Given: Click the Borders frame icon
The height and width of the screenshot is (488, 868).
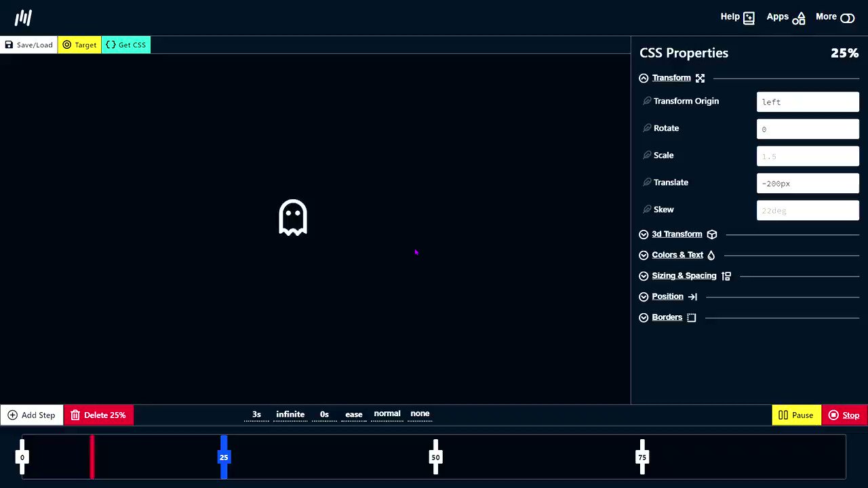Looking at the screenshot, I should pyautogui.click(x=691, y=317).
